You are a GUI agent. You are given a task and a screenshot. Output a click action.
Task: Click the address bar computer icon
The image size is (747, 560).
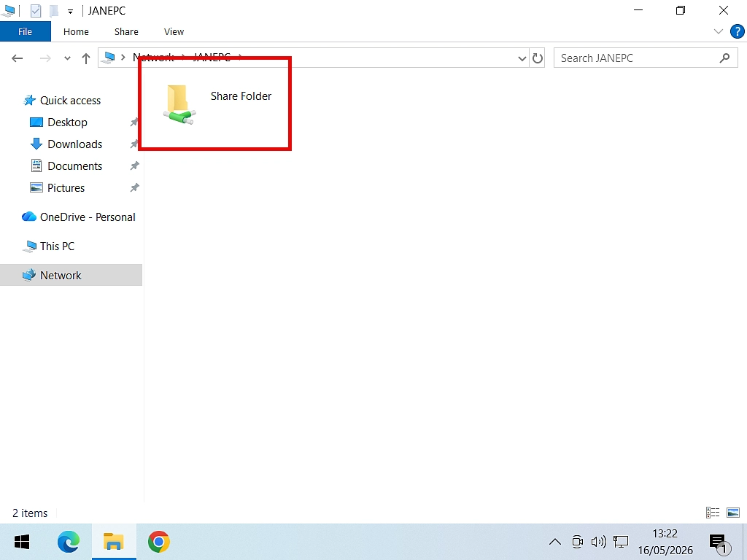point(109,58)
